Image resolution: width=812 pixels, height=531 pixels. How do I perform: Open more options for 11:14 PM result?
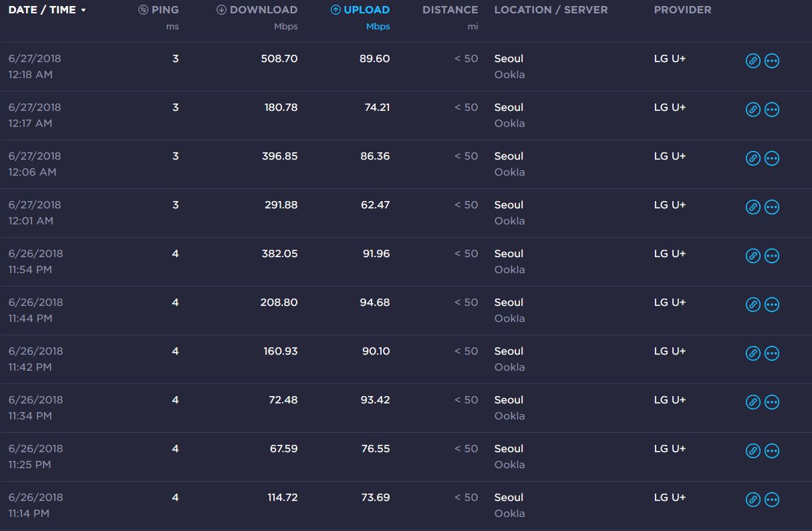pos(772,500)
